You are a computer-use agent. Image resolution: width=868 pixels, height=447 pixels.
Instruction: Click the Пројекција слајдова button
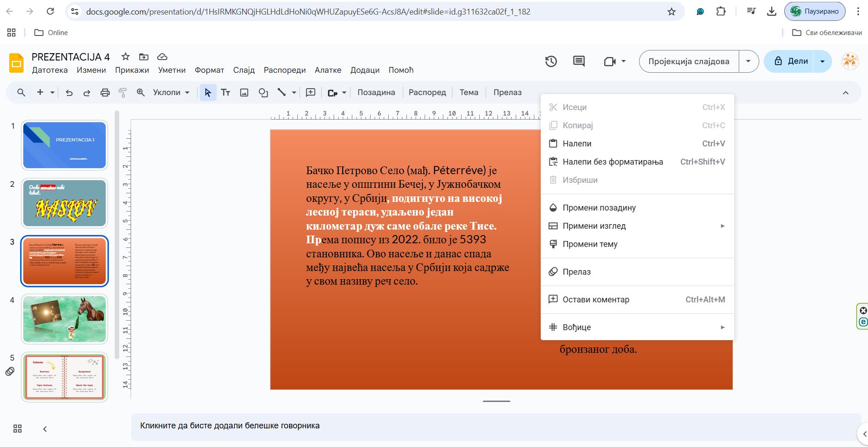(x=689, y=61)
